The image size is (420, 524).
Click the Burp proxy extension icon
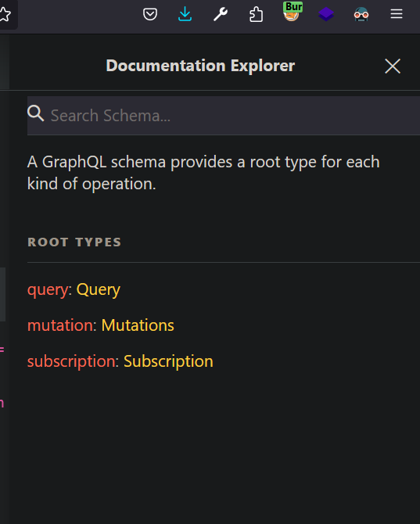click(293, 12)
